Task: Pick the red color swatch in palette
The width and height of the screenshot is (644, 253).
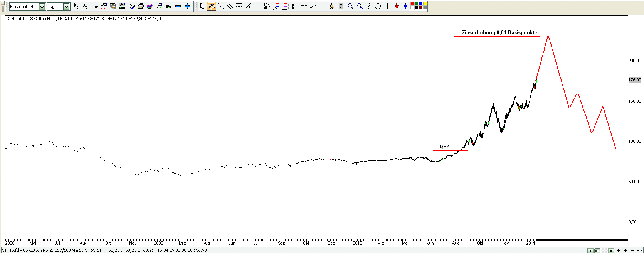Action: pos(412,4)
